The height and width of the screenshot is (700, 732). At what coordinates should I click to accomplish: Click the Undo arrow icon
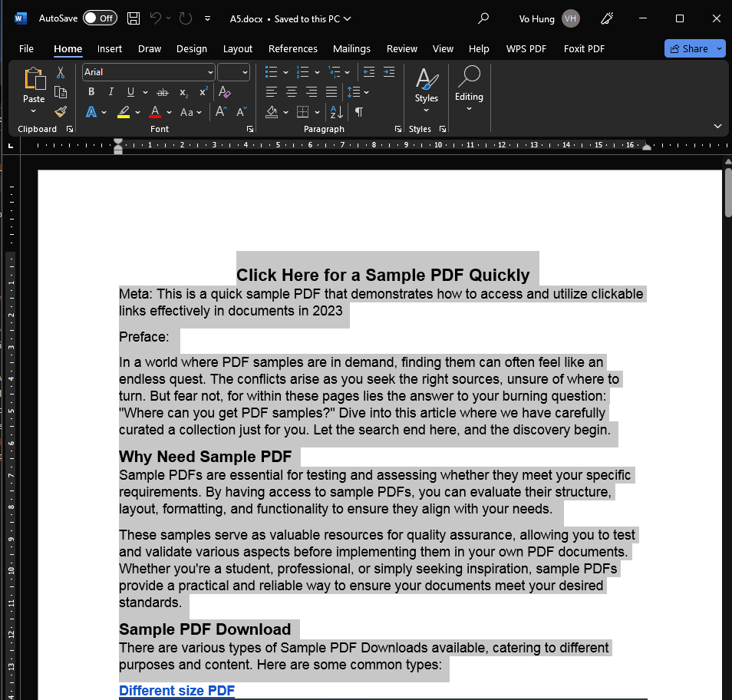pyautogui.click(x=156, y=18)
